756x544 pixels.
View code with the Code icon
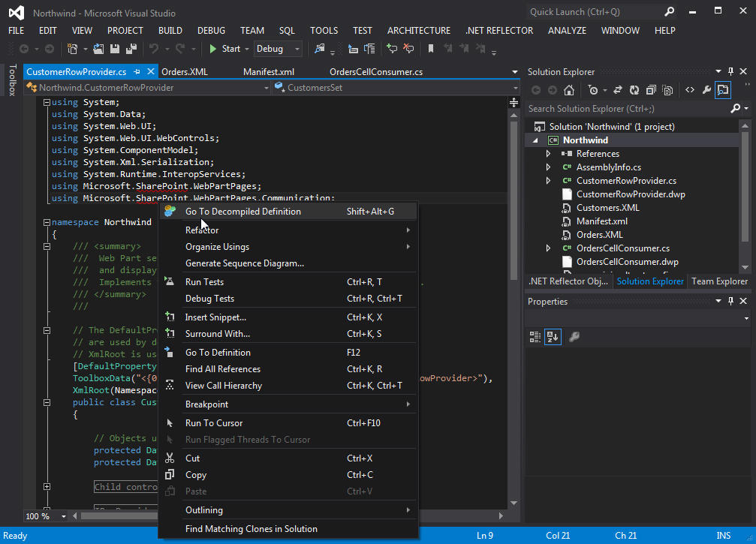[690, 89]
